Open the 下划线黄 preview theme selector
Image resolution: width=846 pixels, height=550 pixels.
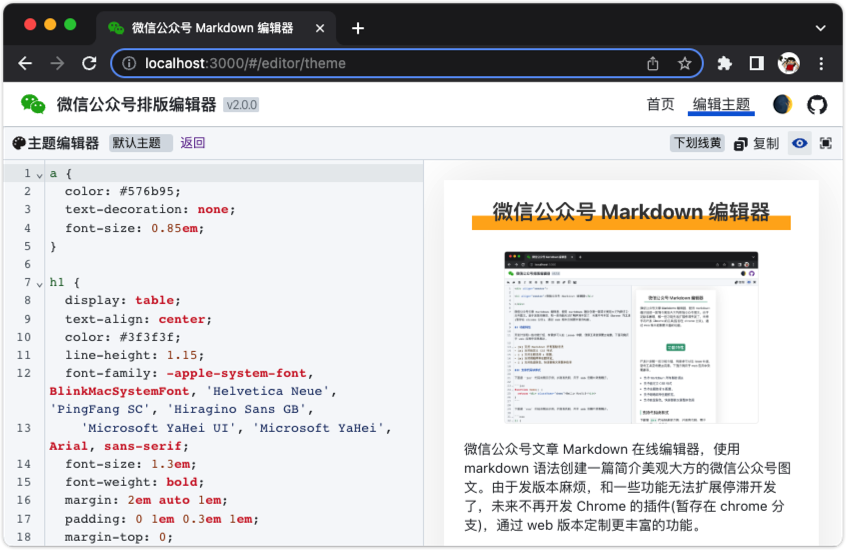(x=697, y=143)
